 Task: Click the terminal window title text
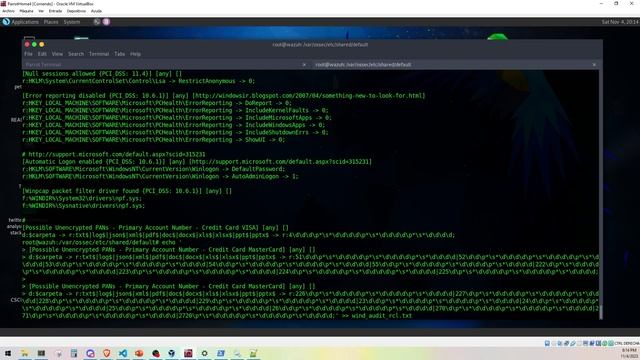[x=320, y=44]
